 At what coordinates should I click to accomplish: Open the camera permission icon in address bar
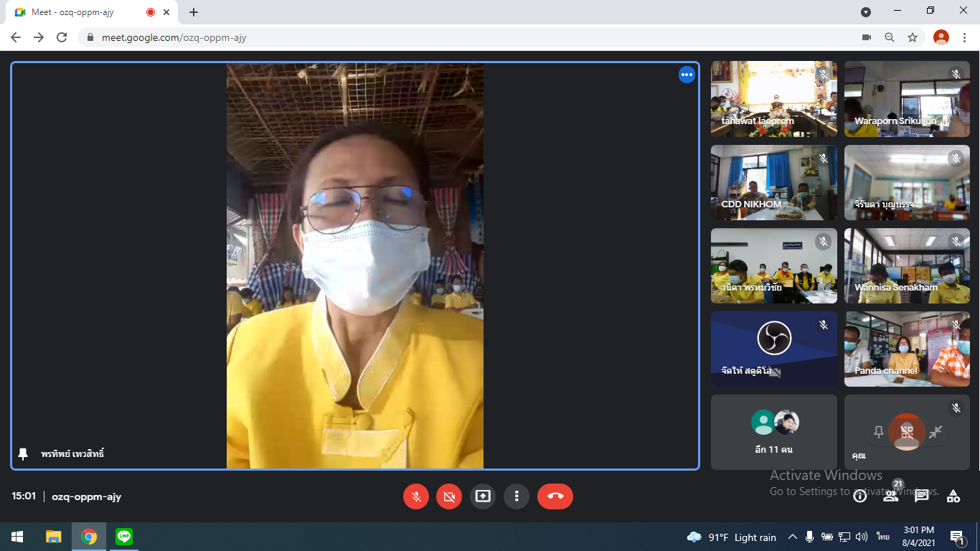(x=866, y=37)
